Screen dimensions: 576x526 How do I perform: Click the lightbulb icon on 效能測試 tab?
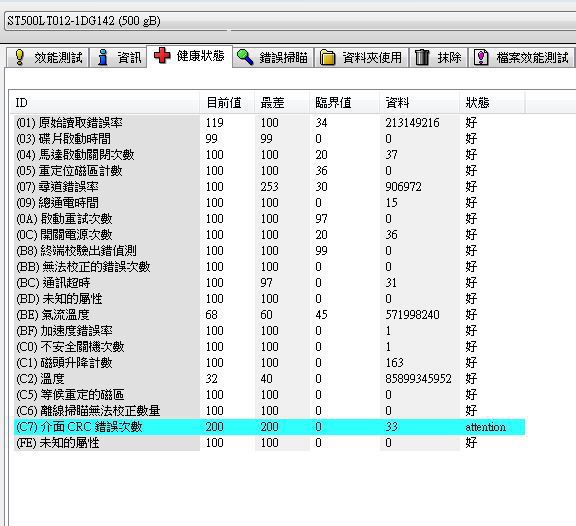point(19,57)
